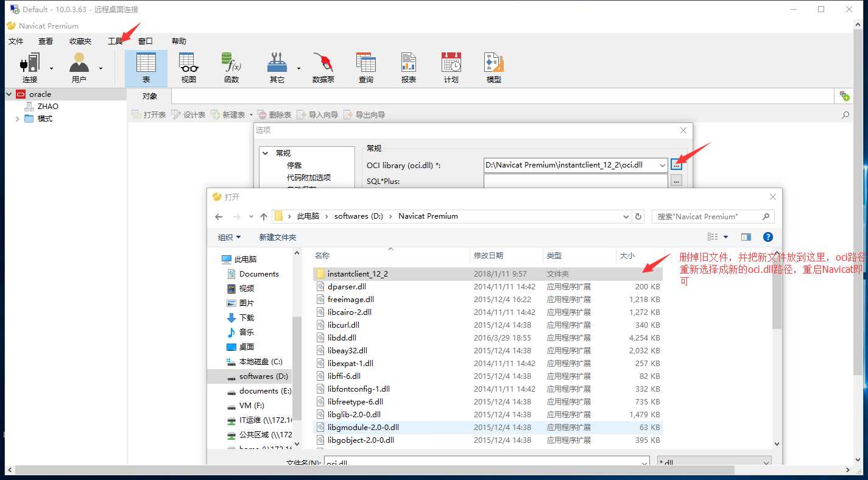
Task: Go up one folder level
Action: (x=264, y=216)
